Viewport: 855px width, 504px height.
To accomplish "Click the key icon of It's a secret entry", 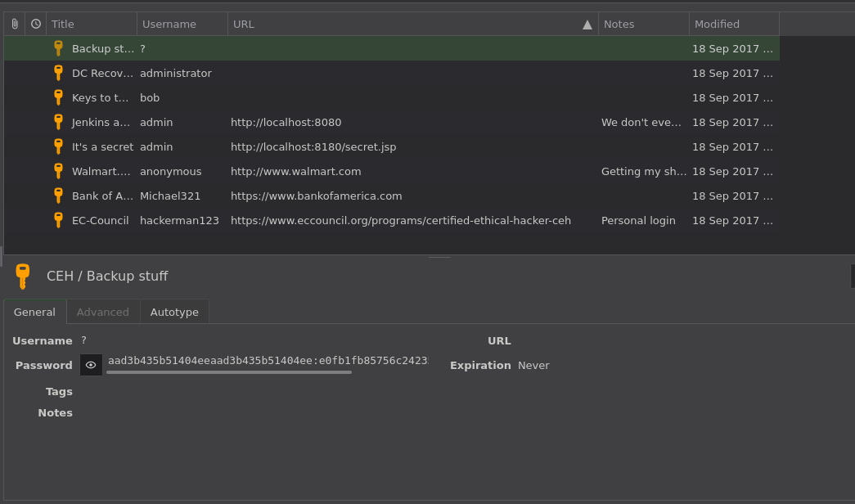I will coord(58,146).
